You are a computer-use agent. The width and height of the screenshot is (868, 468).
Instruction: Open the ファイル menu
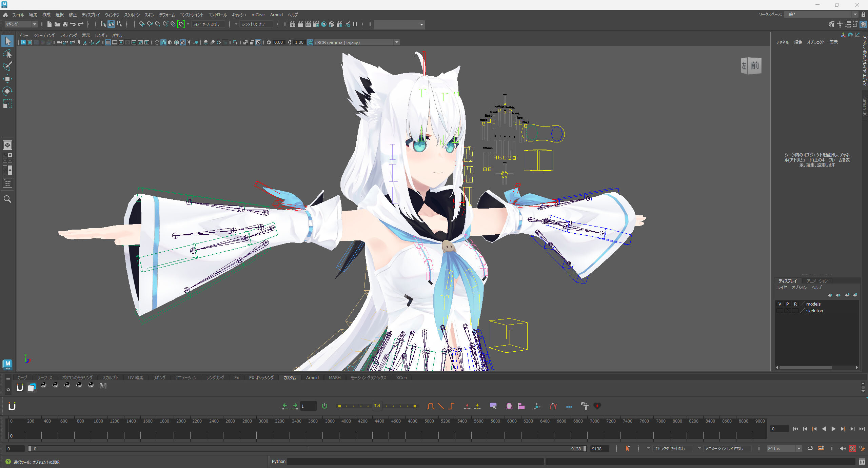(18, 15)
